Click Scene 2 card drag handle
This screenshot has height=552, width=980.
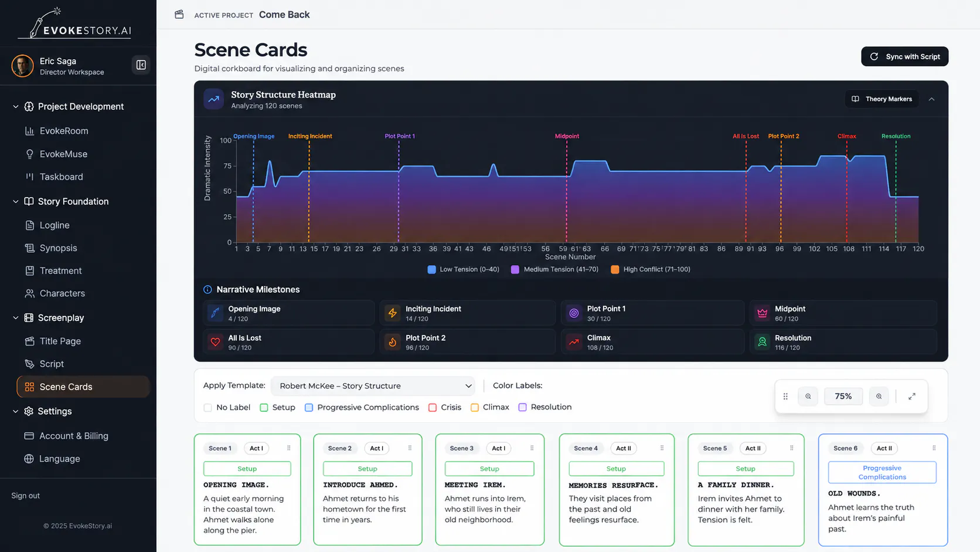click(x=410, y=448)
